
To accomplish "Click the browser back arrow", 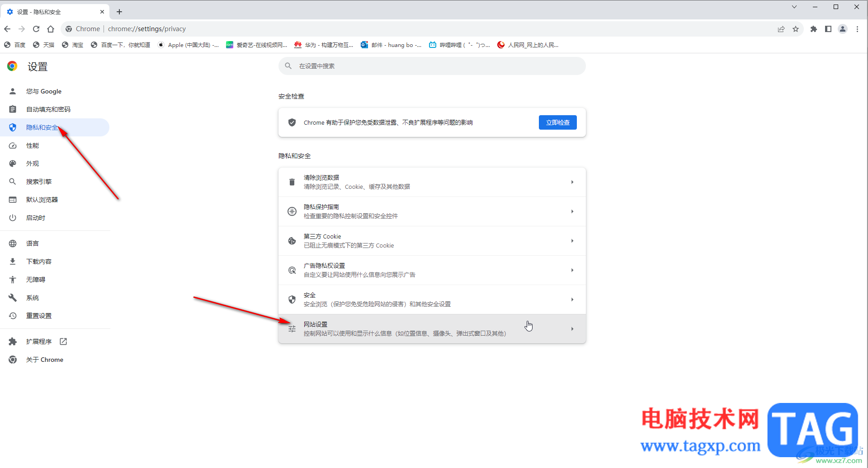I will (7, 29).
